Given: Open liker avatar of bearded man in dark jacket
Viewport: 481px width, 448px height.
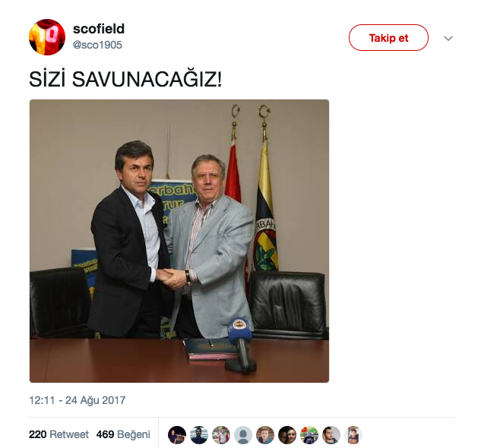Looking at the screenshot, I should tap(199, 435).
